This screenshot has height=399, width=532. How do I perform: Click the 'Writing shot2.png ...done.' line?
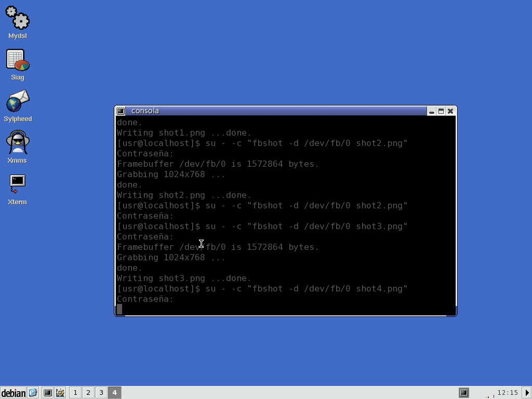point(184,195)
